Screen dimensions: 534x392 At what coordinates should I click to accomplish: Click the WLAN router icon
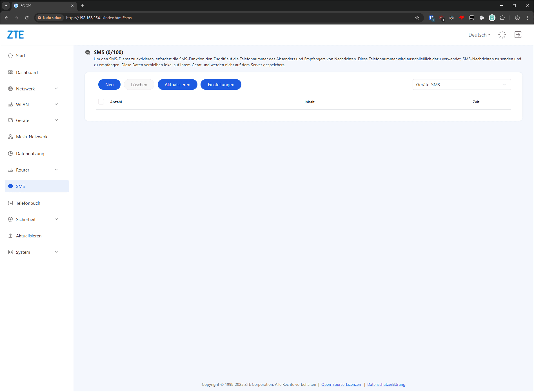[10, 104]
